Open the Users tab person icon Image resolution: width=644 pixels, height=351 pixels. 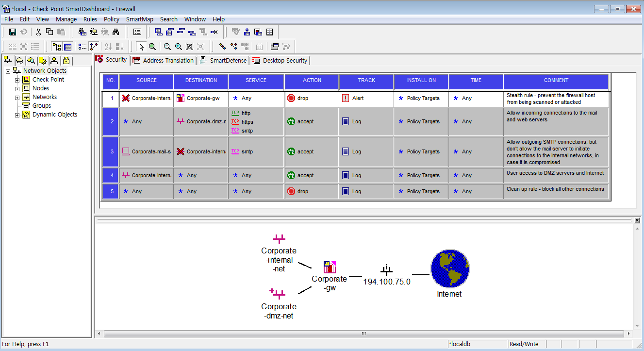(54, 60)
